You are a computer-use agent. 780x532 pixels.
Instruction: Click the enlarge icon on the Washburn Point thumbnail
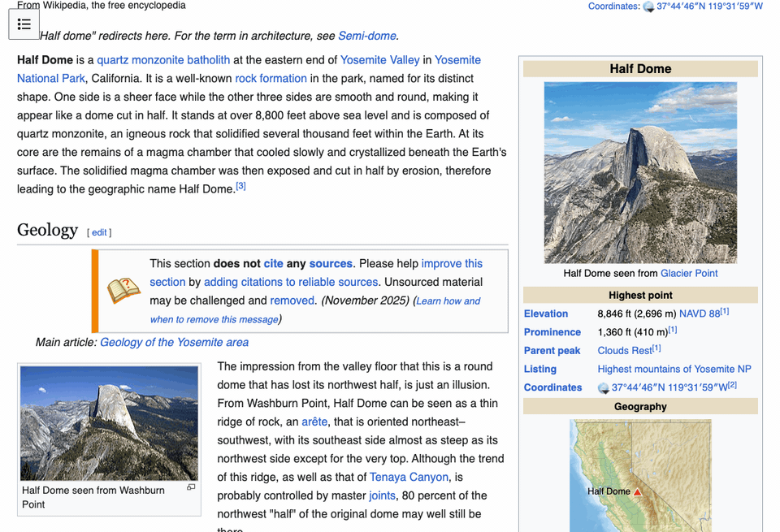pos(190,487)
